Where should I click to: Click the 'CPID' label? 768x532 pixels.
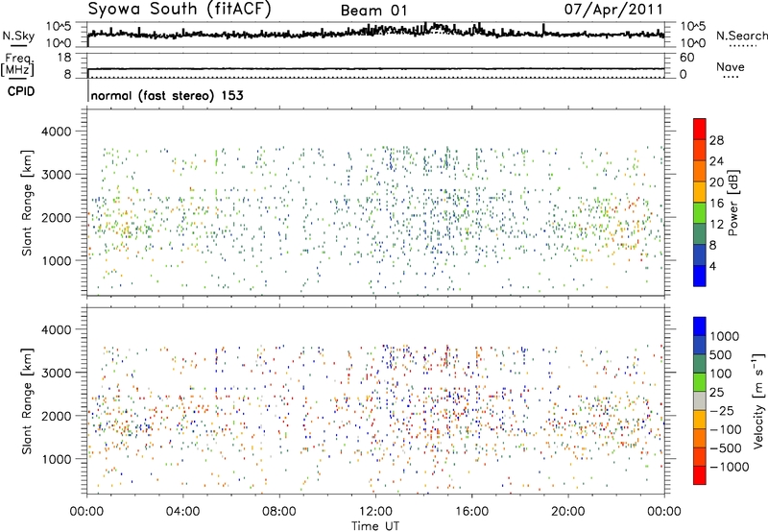tap(21, 91)
